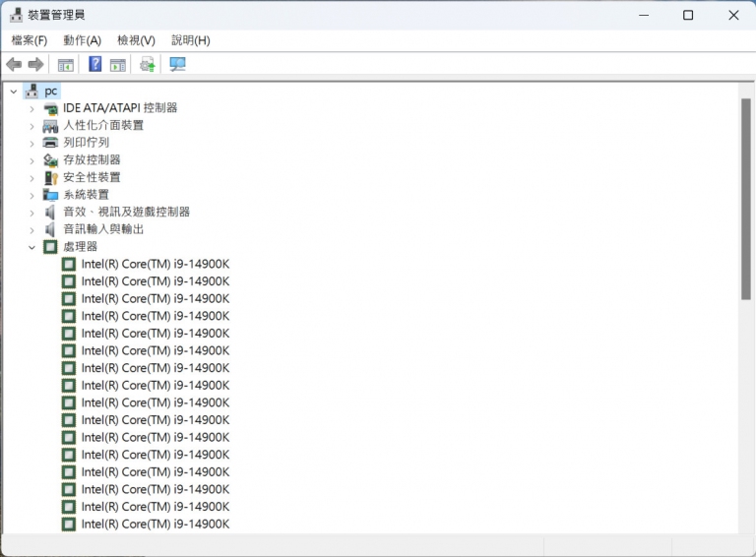The width and height of the screenshot is (756, 557).
Task: Minimize the Device Manager window
Action: click(644, 16)
